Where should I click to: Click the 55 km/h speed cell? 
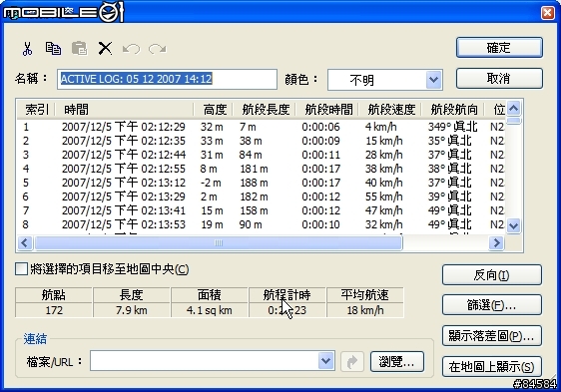(x=383, y=196)
